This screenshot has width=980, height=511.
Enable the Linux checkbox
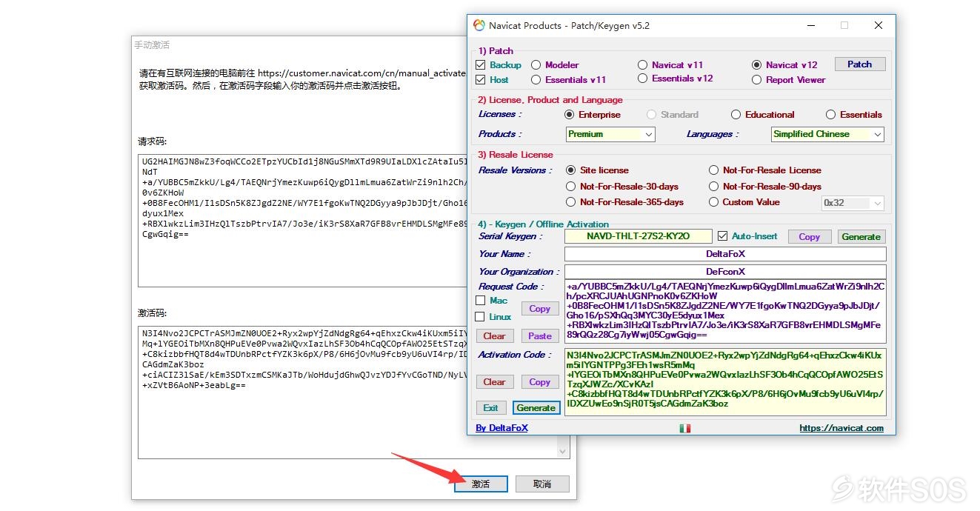tap(480, 317)
